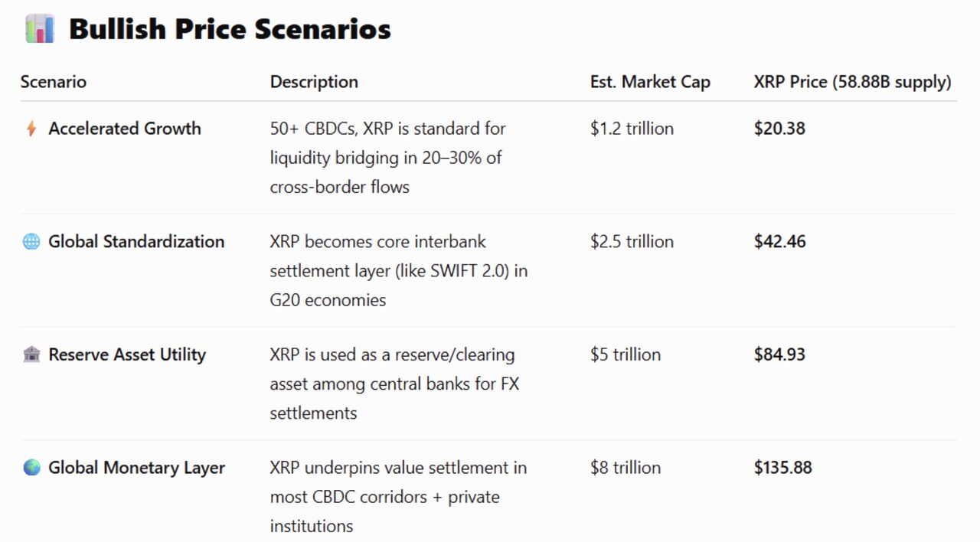Click the $1.2 trillion market cap cell
The image size is (980, 542).
pyautogui.click(x=632, y=129)
